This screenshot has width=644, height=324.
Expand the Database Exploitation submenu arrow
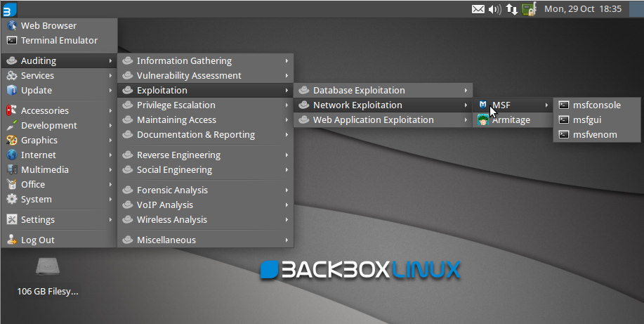tap(466, 91)
